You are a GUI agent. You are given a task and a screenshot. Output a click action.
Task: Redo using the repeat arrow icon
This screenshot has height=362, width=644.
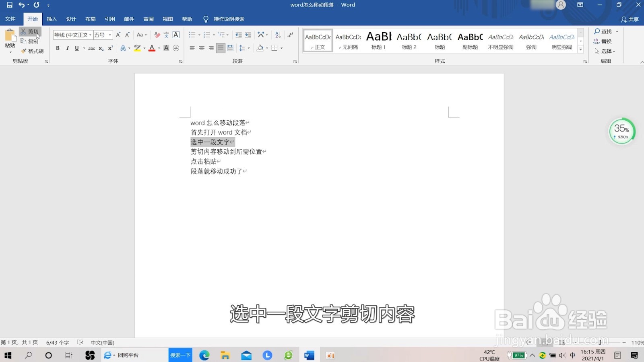pos(36,5)
